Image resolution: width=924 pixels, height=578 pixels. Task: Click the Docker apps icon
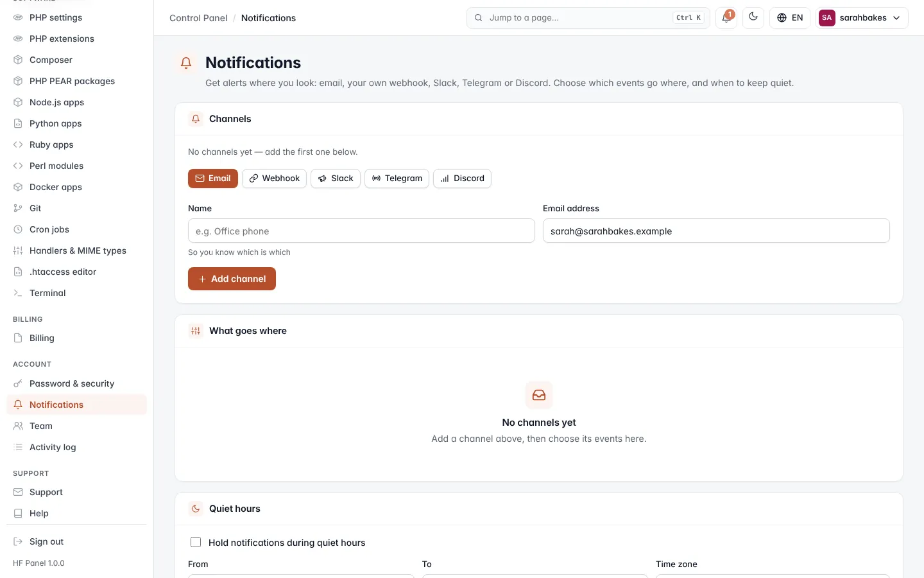pos(18,187)
